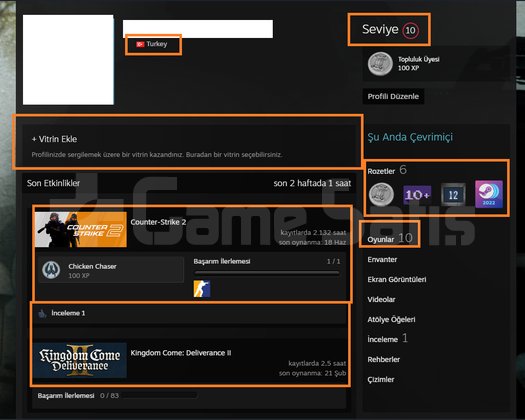525x420 pixels.
Task: Click the Son Etkinlikler heading
Action: coord(53,183)
